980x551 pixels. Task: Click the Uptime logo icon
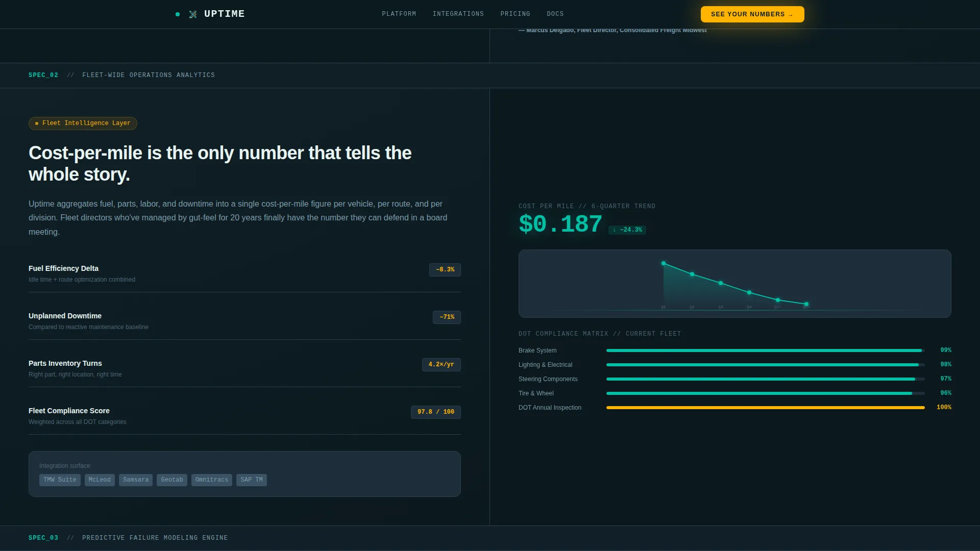point(193,14)
